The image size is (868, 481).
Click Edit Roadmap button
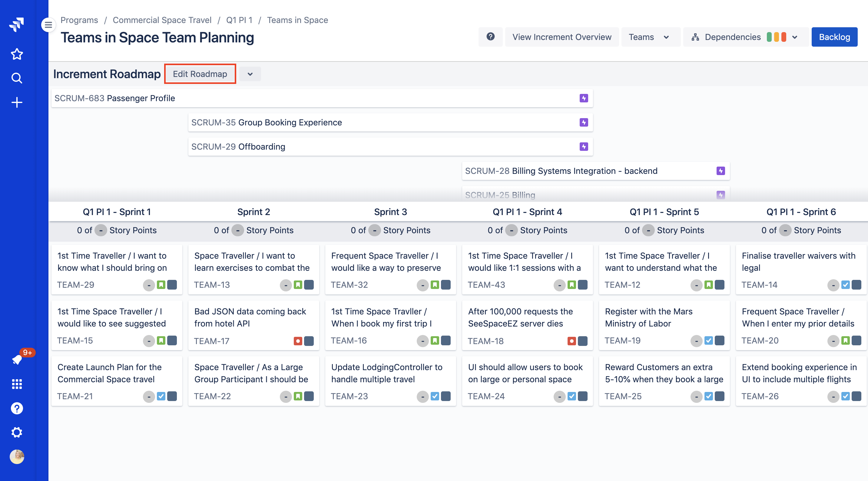coord(200,74)
